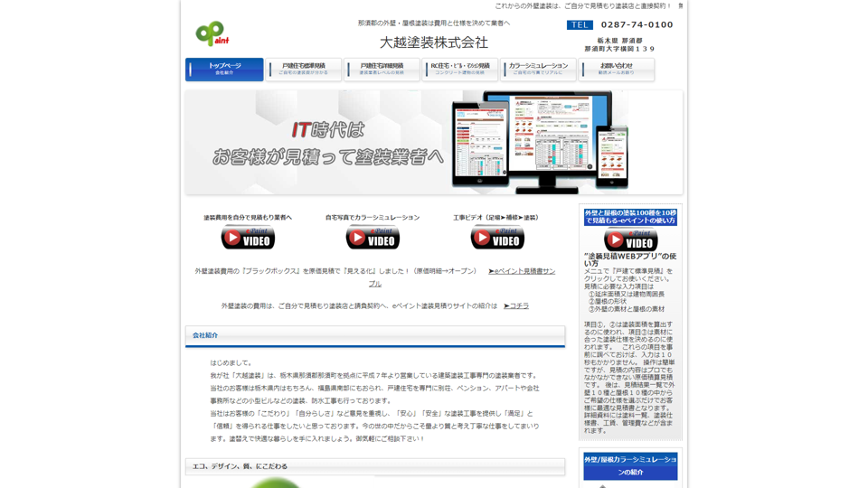Play the sidebar ePaint usage video

630,240
